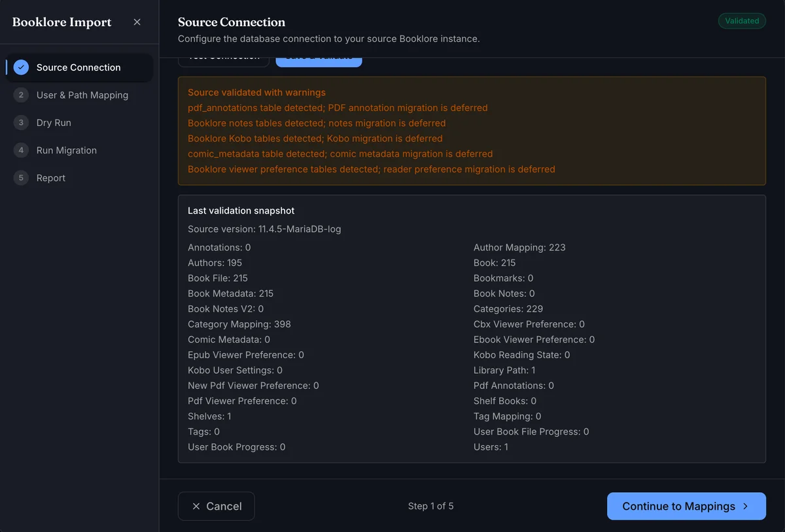Image resolution: width=785 pixels, height=532 pixels.
Task: Click 'Book File: 215' entry
Action: coord(218,278)
